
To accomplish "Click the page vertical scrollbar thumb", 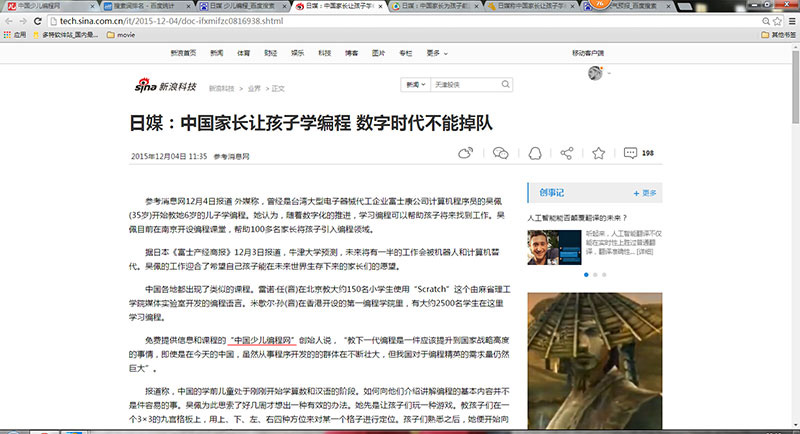I will click(795, 87).
